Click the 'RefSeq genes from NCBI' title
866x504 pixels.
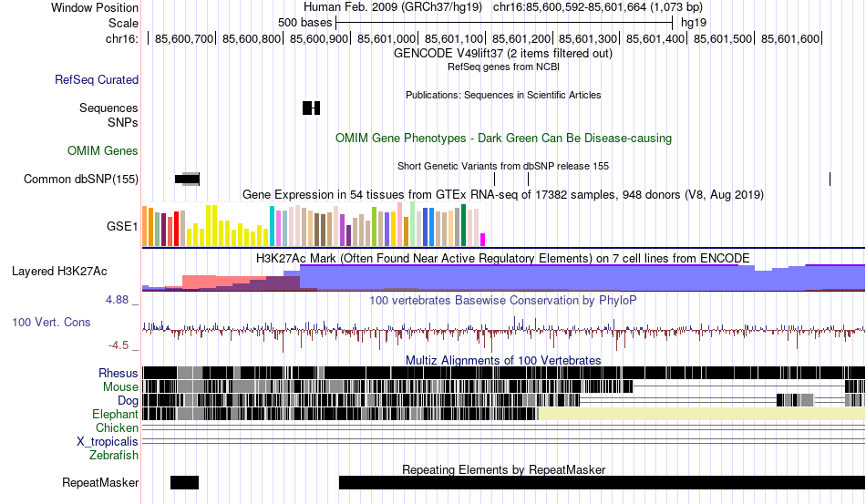pos(504,67)
